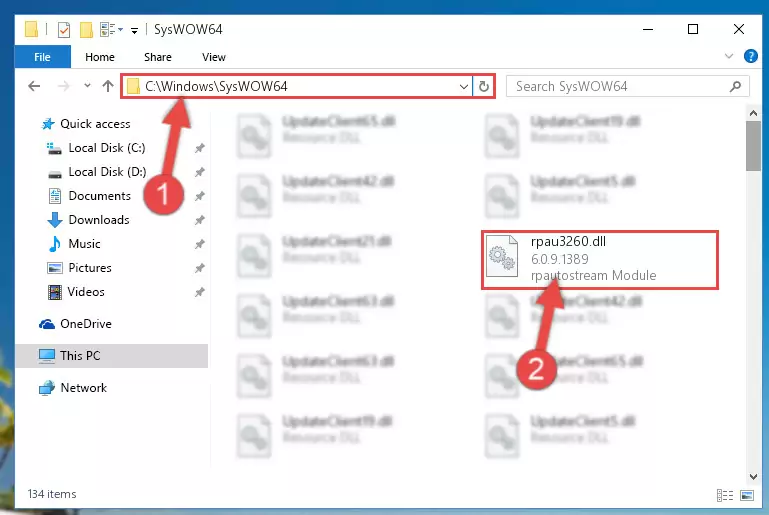Click the vertical scrollbar thumb

coord(753,146)
